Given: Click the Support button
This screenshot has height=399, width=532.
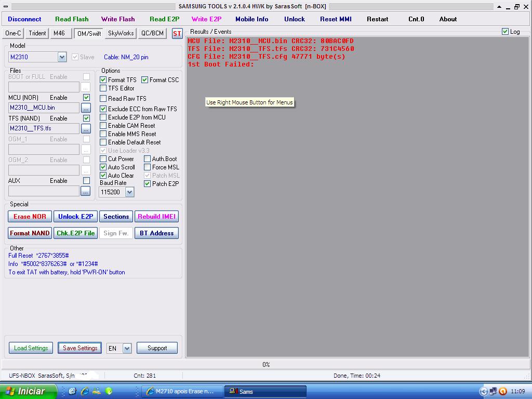Looking at the screenshot, I should point(157,348).
